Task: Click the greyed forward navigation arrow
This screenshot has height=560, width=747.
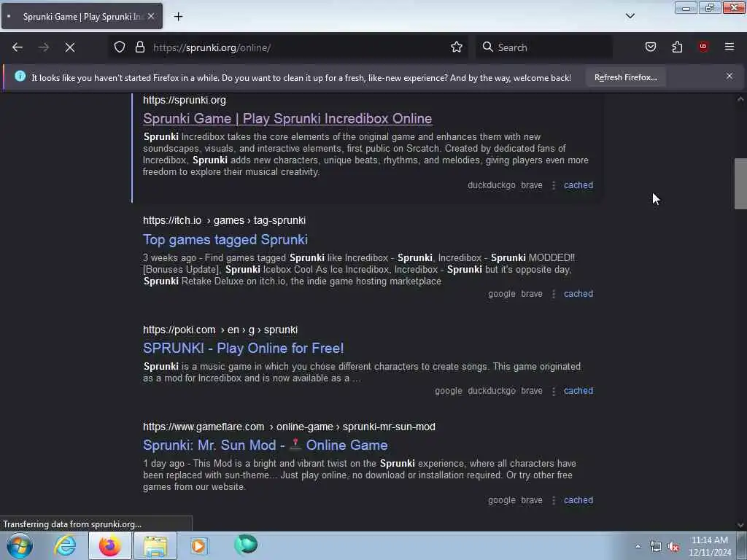Action: [44, 47]
